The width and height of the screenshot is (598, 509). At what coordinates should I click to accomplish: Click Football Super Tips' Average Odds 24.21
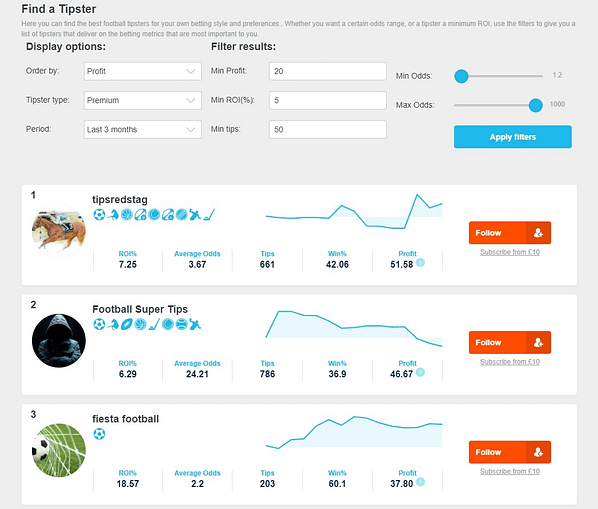[x=197, y=374]
